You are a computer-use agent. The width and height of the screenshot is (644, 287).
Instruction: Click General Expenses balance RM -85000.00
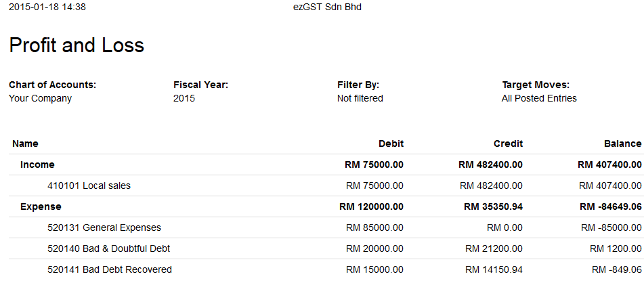click(611, 227)
